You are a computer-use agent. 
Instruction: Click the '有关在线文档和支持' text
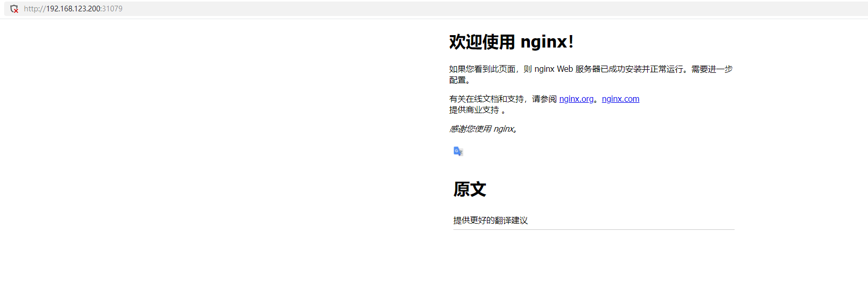pyautogui.click(x=486, y=99)
